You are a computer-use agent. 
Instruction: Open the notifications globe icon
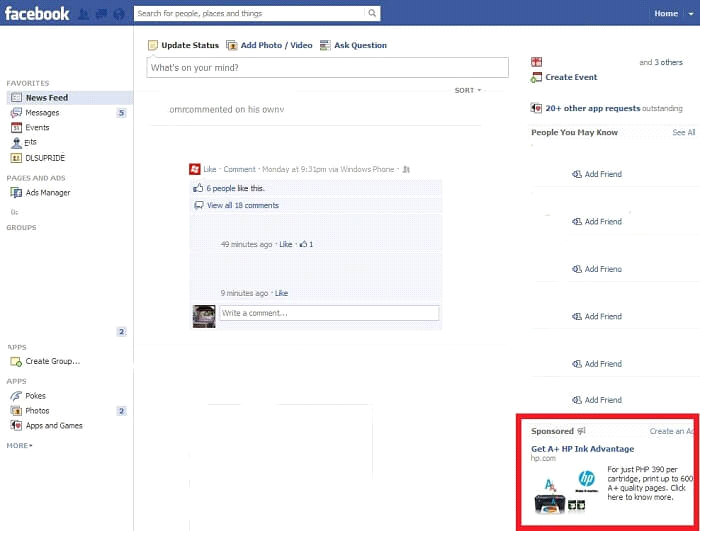pyautogui.click(x=120, y=14)
